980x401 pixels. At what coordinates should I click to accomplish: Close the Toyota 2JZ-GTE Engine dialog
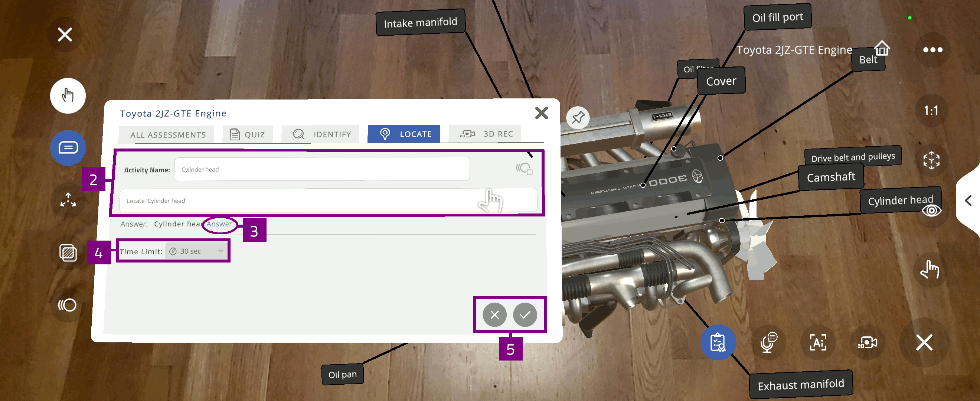pyautogui.click(x=541, y=113)
